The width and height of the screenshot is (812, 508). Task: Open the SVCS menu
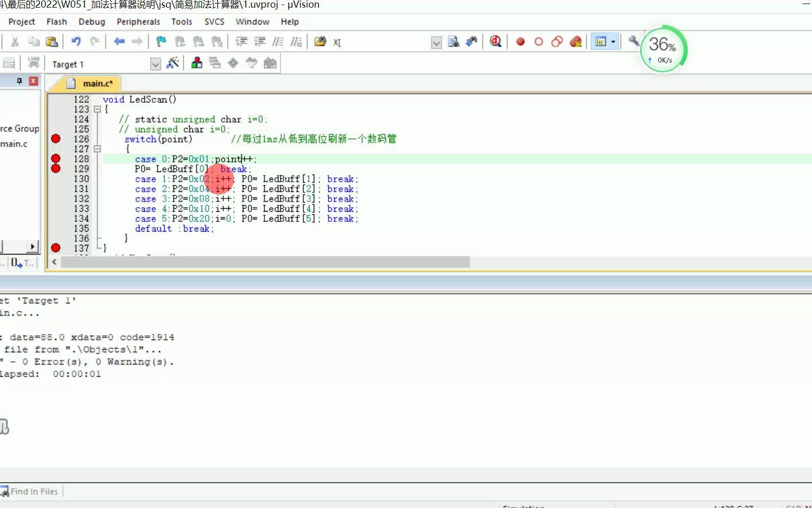[214, 21]
